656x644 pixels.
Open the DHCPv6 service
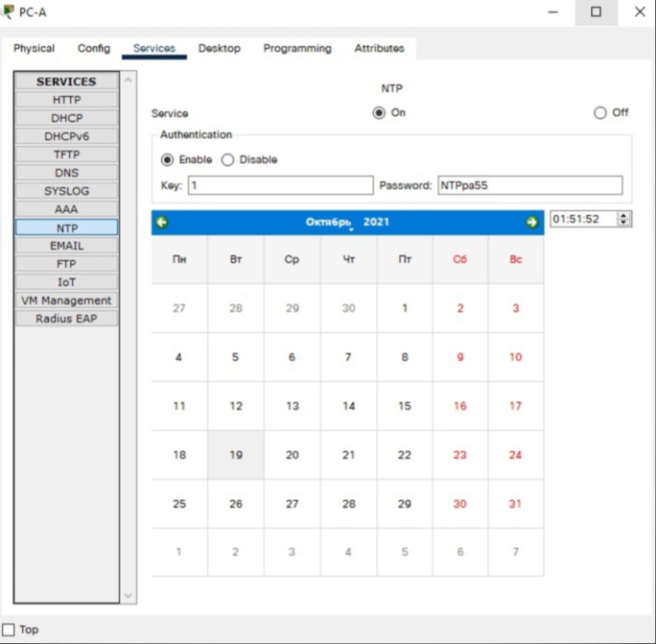point(66,136)
